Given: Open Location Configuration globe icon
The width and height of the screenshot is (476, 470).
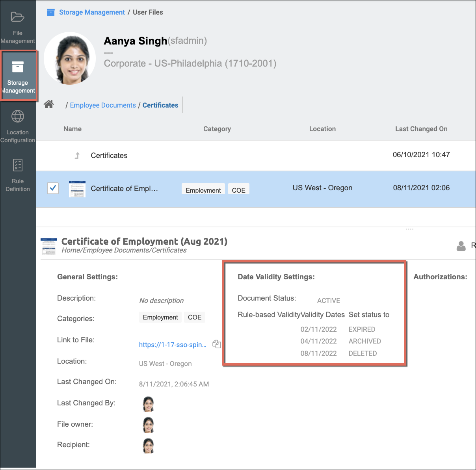Looking at the screenshot, I should [x=18, y=117].
